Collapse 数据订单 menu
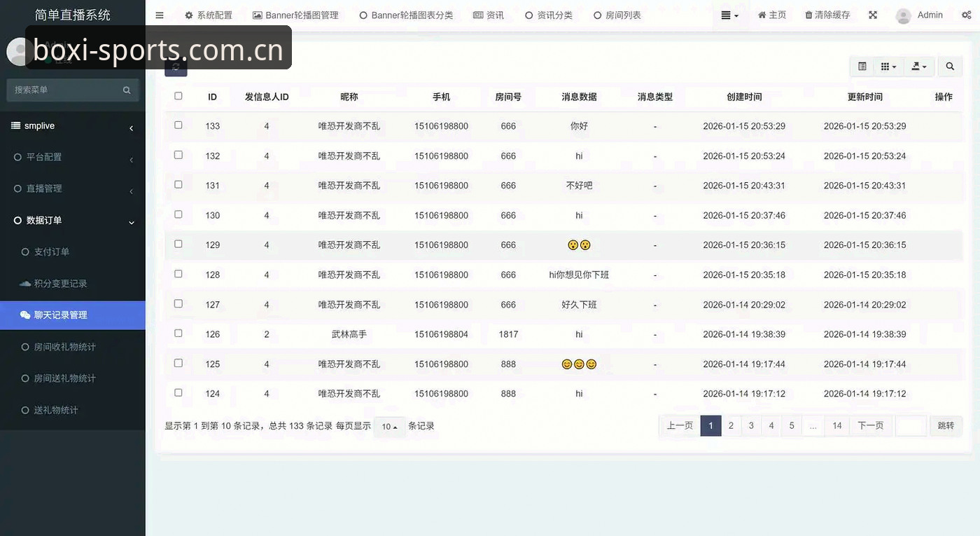 coord(73,220)
